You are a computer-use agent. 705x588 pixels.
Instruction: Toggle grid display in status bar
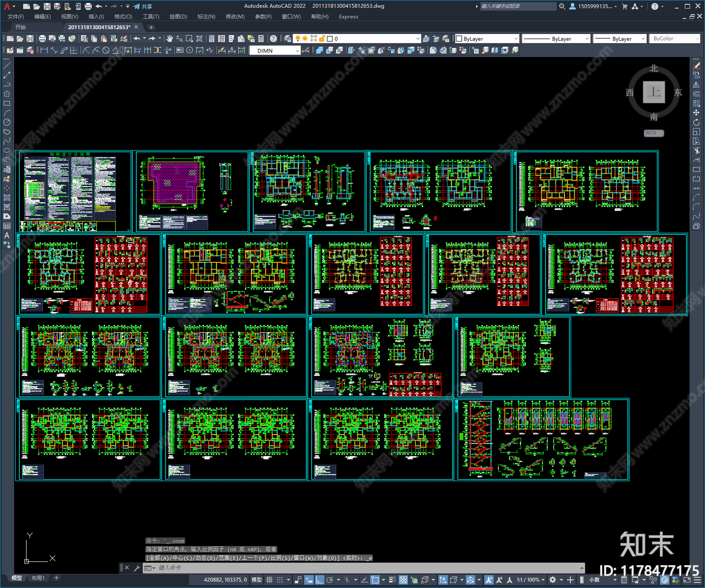[269, 580]
